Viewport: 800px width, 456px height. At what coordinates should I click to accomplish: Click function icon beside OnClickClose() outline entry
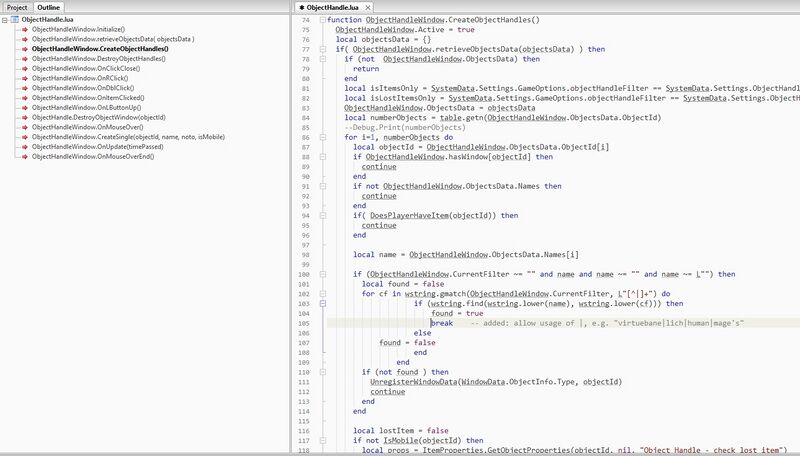[24, 68]
